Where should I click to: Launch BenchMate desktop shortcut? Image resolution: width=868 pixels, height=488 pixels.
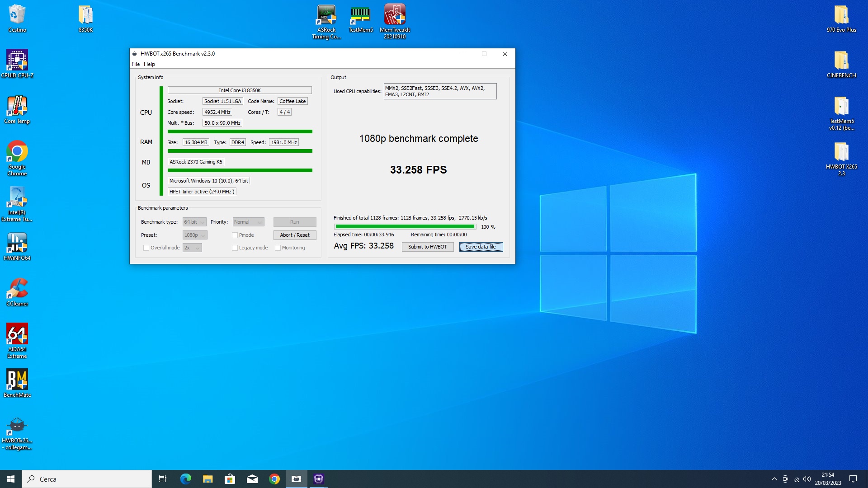pyautogui.click(x=17, y=383)
